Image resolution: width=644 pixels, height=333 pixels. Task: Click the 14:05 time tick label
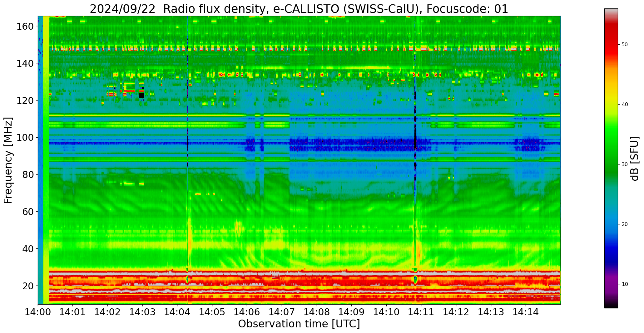pyautogui.click(x=212, y=311)
